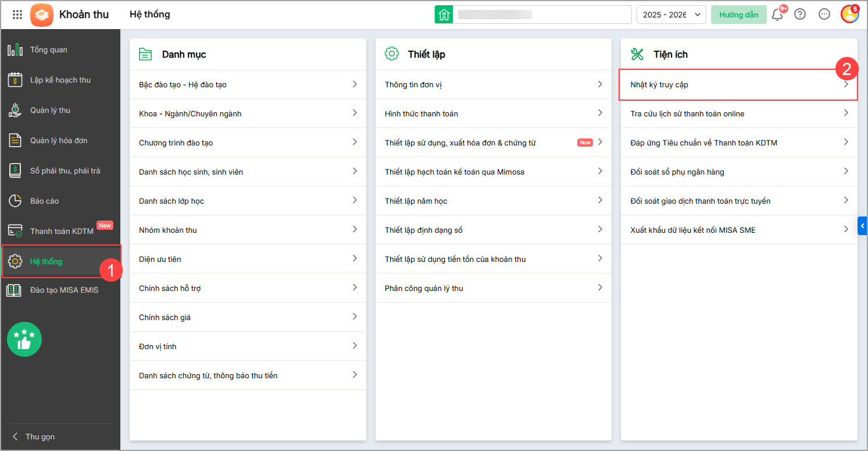
Task: Open Nhật ký truy cập
Action: [739, 84]
